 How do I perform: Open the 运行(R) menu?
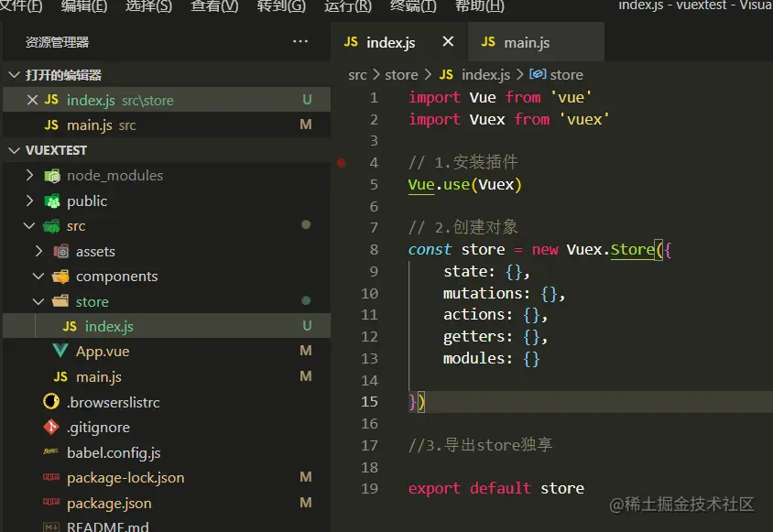pyautogui.click(x=347, y=5)
